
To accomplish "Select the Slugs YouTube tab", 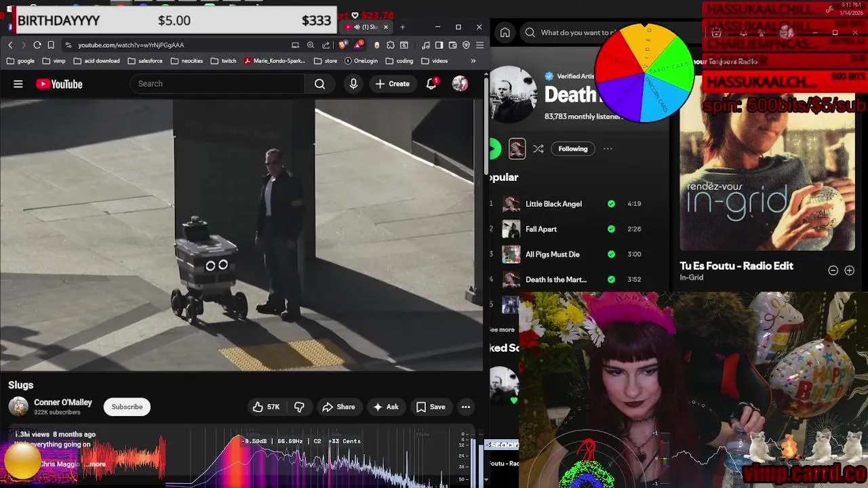I will tap(367, 27).
